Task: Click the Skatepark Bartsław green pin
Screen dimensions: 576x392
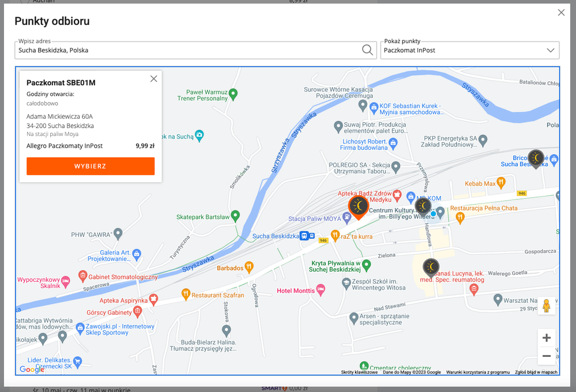Action: point(235,216)
